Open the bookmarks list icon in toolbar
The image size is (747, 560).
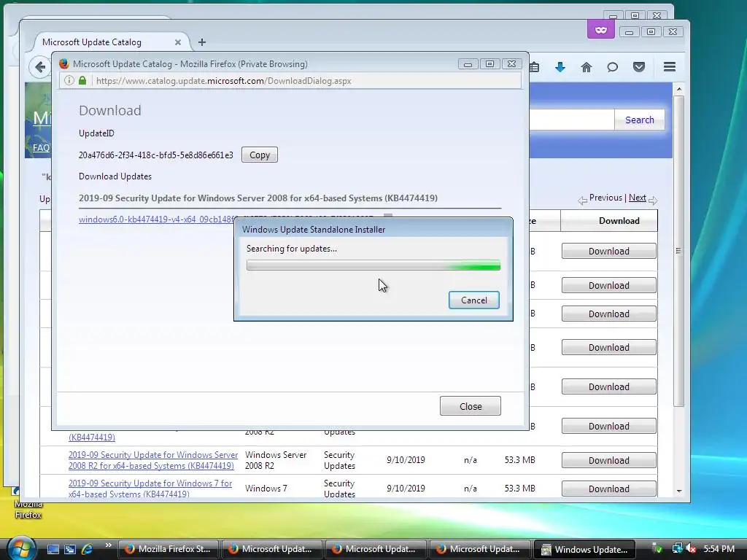coord(535,67)
